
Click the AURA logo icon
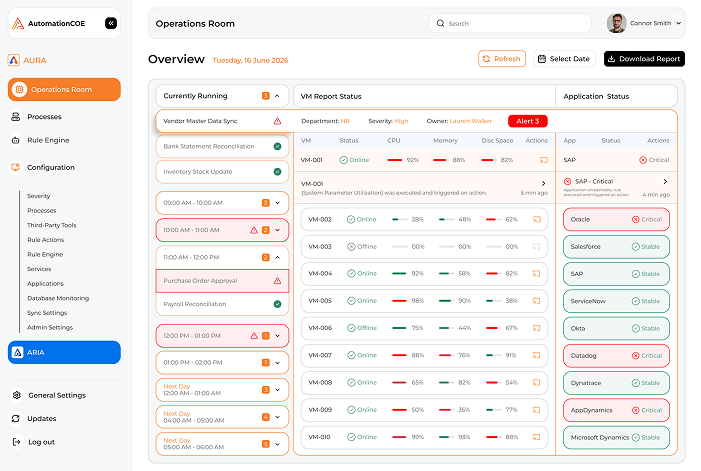pyautogui.click(x=13, y=60)
